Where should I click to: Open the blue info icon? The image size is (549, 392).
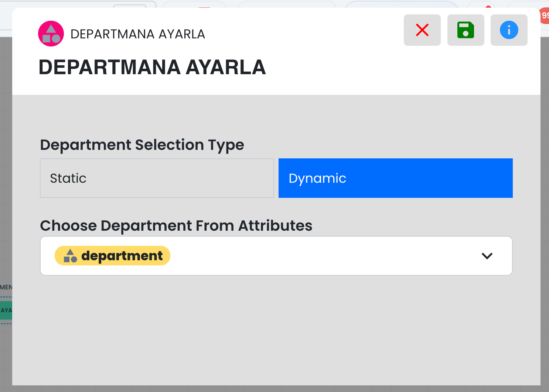509,30
